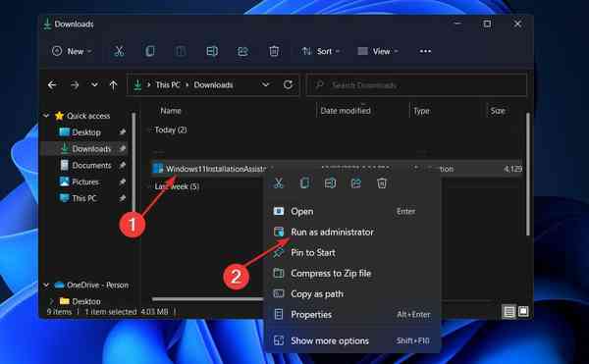
Task: Select Show more options menu entry
Action: tap(352, 340)
